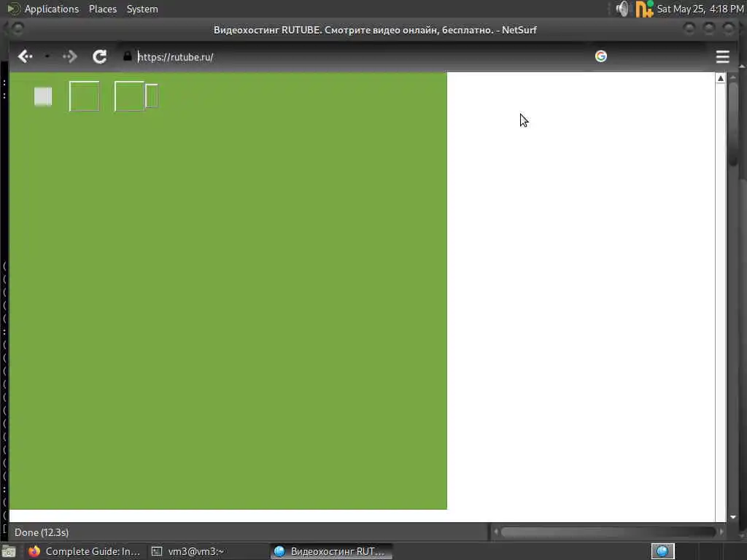This screenshot has height=560, width=747.
Task: Open the clock showing Sat May 25
Action: pyautogui.click(x=700, y=9)
